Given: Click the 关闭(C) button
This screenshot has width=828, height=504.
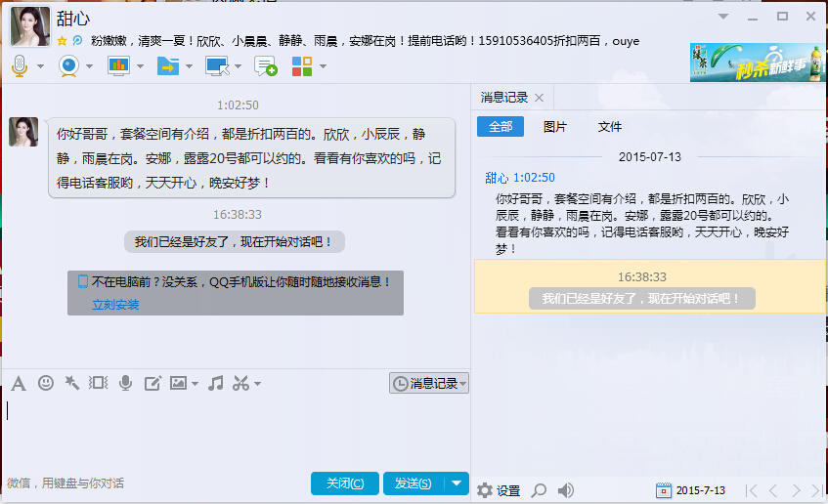Looking at the screenshot, I should [345, 483].
